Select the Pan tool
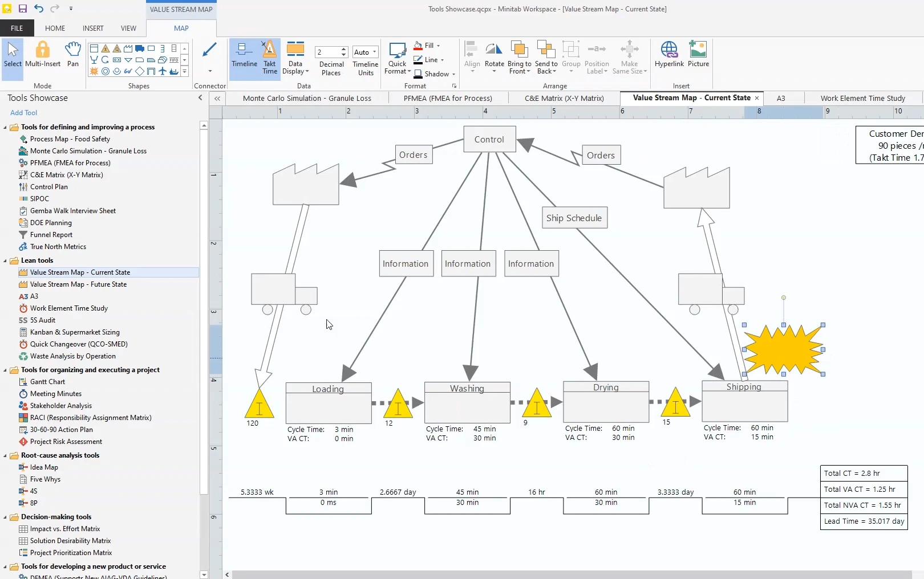 click(73, 55)
